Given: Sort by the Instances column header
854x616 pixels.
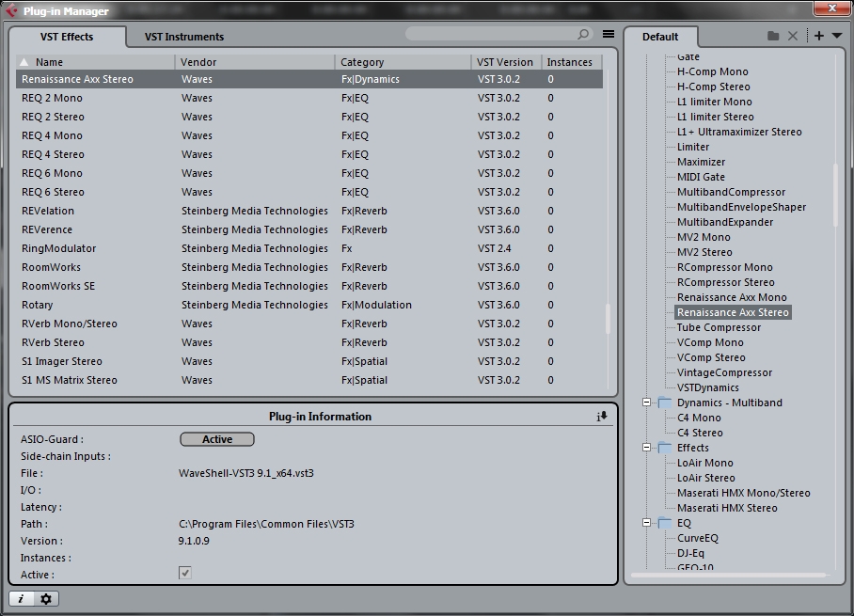Looking at the screenshot, I should point(572,62).
